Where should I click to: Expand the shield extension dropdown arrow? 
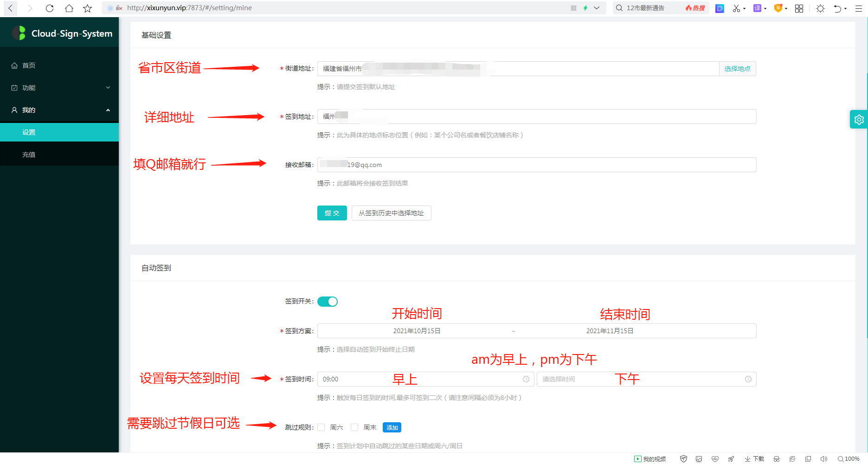point(786,8)
